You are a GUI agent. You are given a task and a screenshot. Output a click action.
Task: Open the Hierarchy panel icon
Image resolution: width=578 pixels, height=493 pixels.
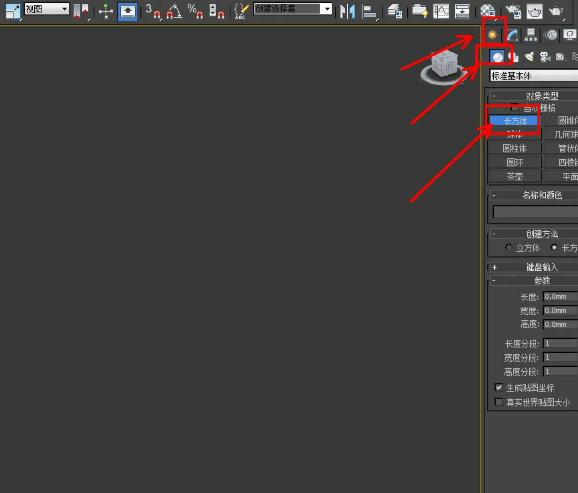[531, 35]
